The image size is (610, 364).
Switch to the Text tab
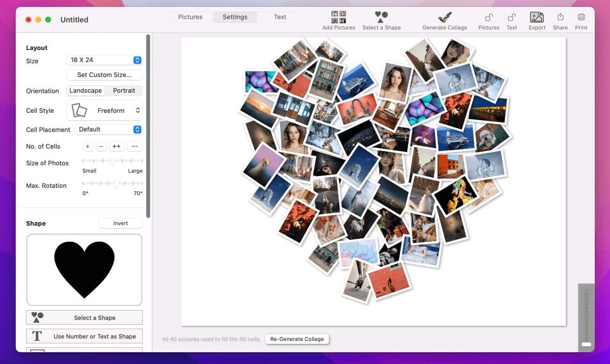tap(280, 17)
